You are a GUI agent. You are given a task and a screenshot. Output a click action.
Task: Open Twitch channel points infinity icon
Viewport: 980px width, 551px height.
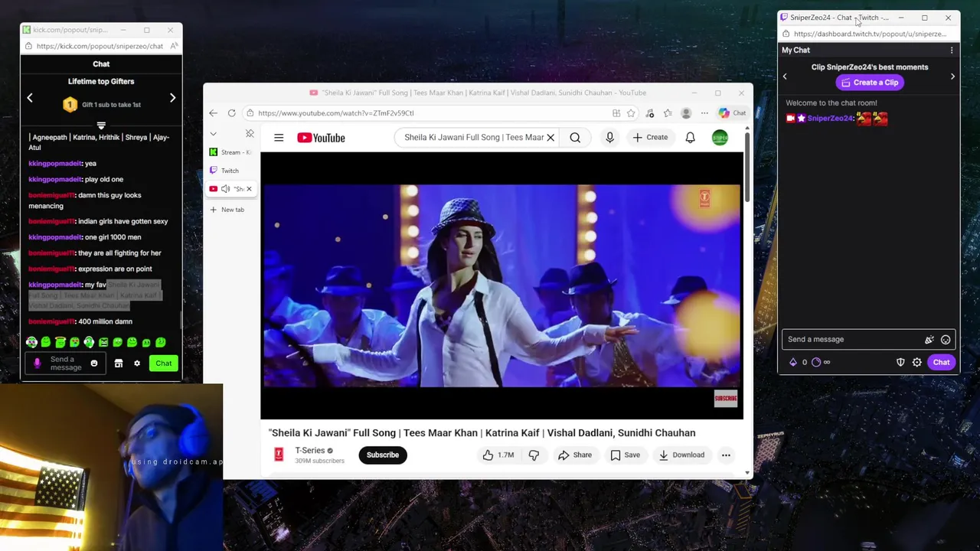[816, 363]
